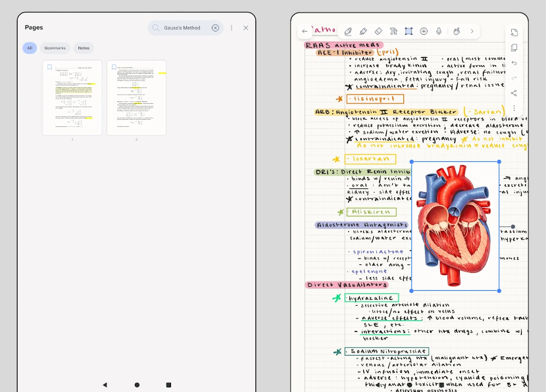Switch to Notes tab
This screenshot has height=392, width=546.
coord(84,48)
